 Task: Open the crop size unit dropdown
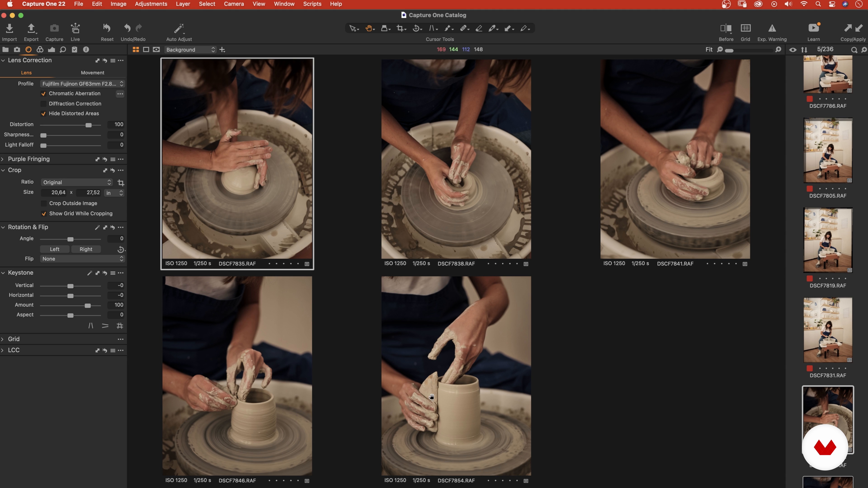point(115,193)
